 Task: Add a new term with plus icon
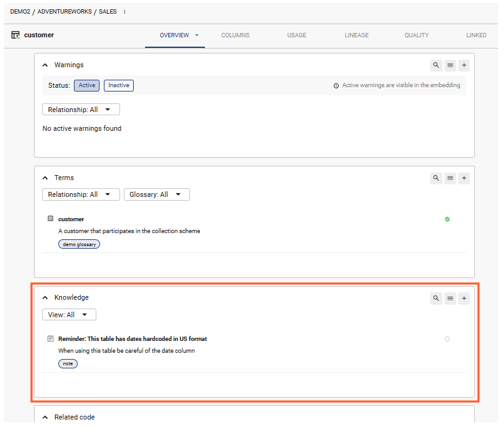click(464, 178)
